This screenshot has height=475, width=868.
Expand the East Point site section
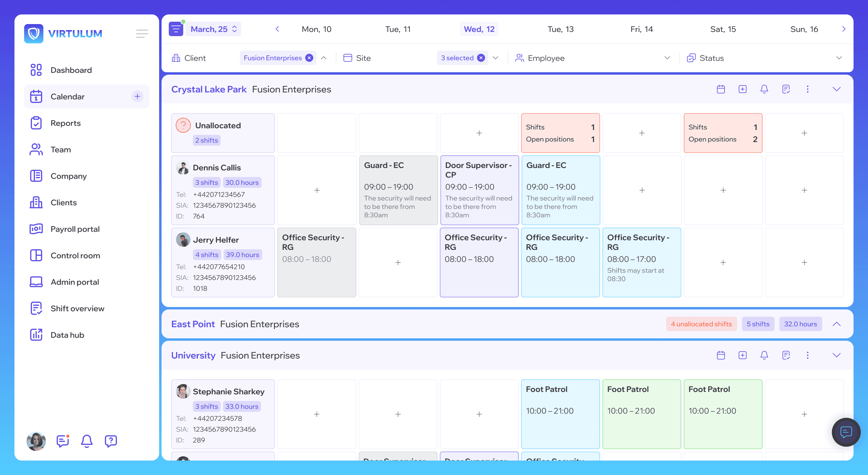point(836,324)
